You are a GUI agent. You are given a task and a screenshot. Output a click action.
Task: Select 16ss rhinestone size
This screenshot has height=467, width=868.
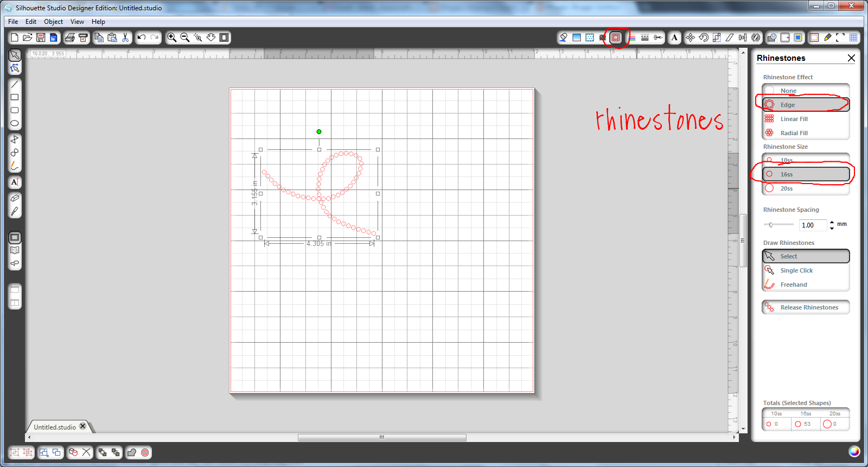pos(806,174)
